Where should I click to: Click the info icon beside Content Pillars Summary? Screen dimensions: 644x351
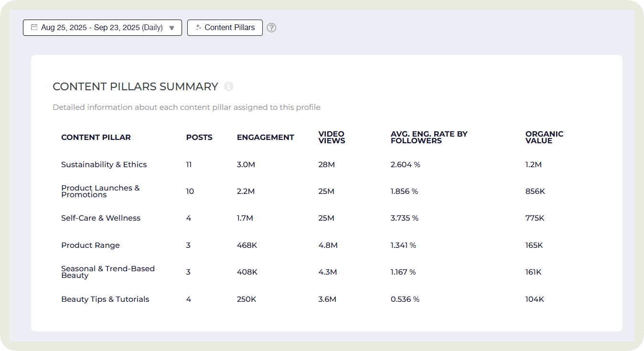[228, 86]
